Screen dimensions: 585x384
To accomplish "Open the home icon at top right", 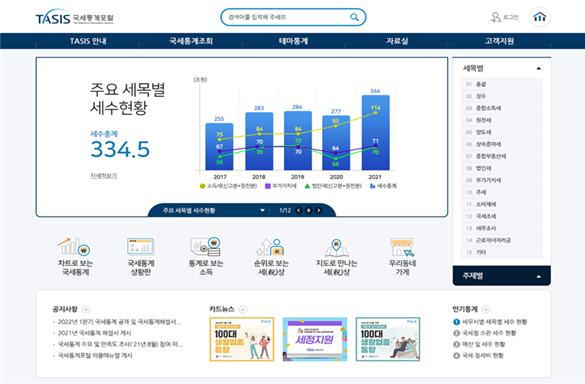I will click(x=540, y=17).
